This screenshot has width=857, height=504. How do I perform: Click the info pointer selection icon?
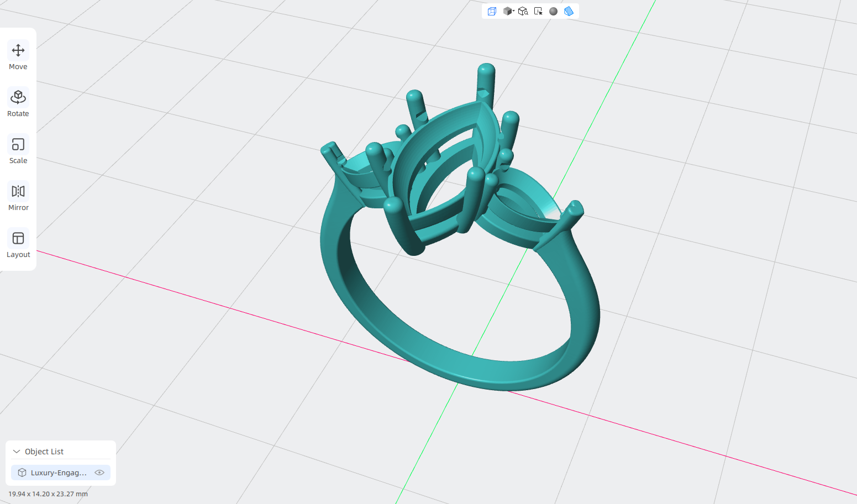(538, 11)
